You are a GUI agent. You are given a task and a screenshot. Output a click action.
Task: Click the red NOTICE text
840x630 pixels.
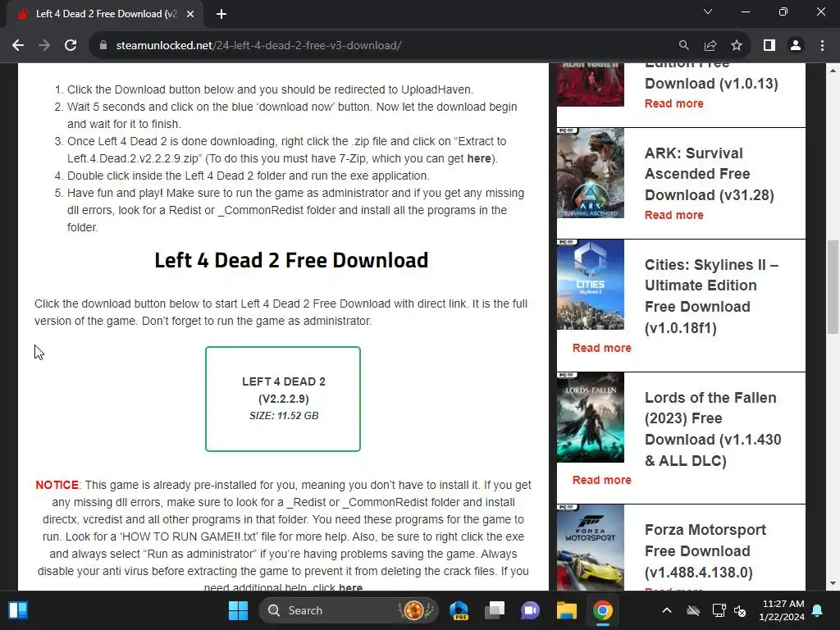[57, 485]
